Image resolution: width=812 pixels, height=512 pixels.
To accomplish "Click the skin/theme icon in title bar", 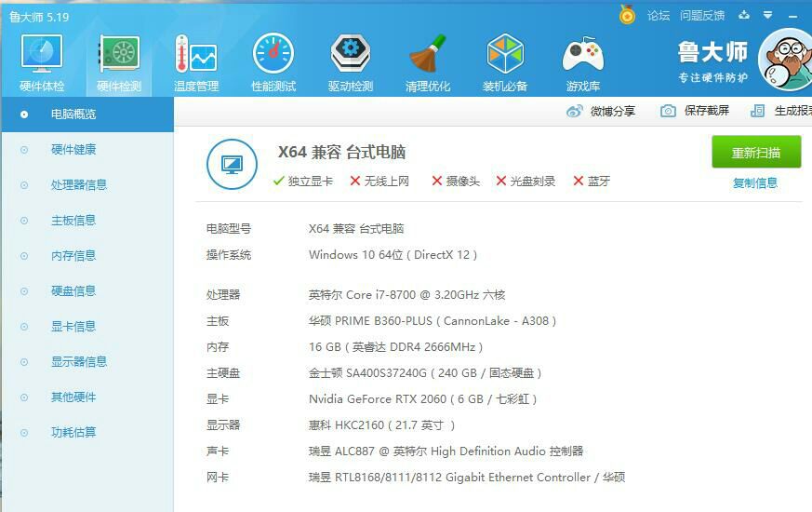I will (744, 15).
